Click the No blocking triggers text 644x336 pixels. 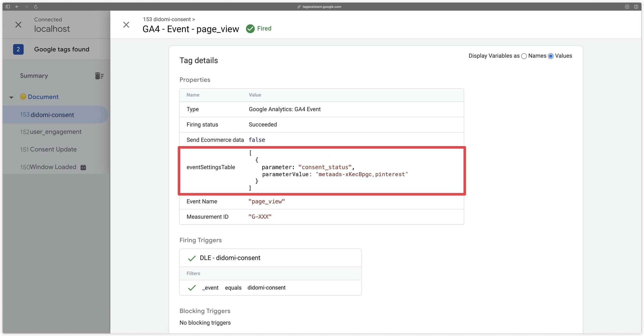click(x=205, y=323)
